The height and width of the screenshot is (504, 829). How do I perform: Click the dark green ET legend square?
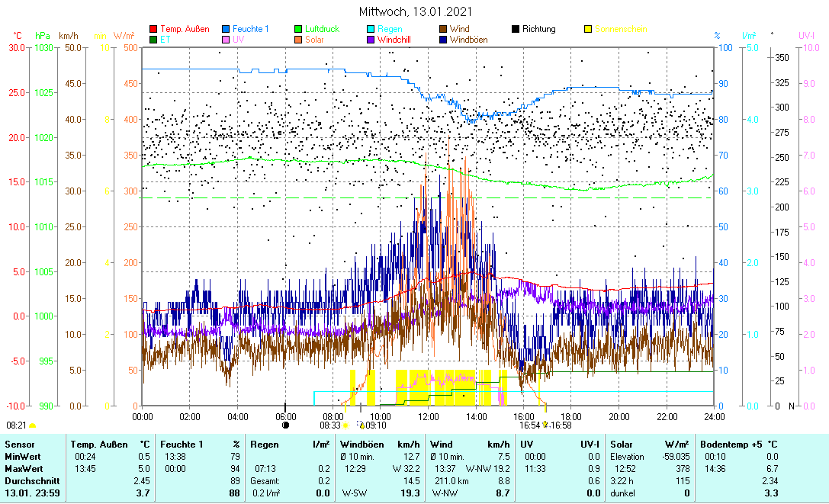[x=153, y=39]
